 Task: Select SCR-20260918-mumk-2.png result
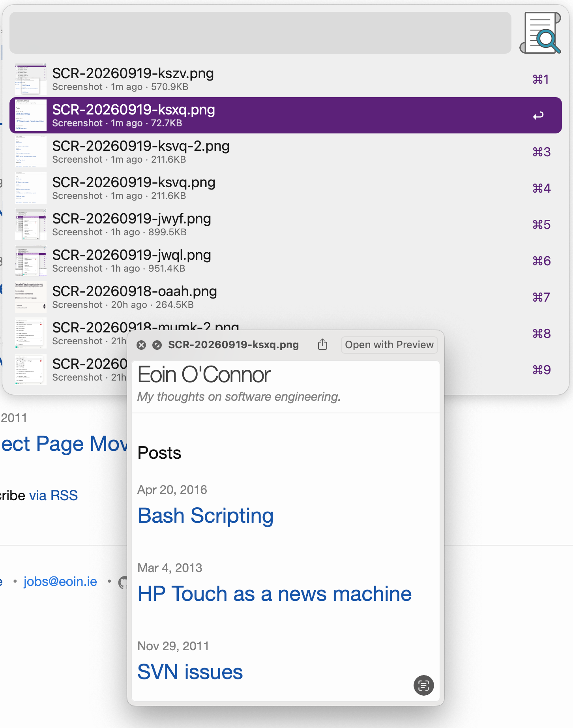pos(286,333)
